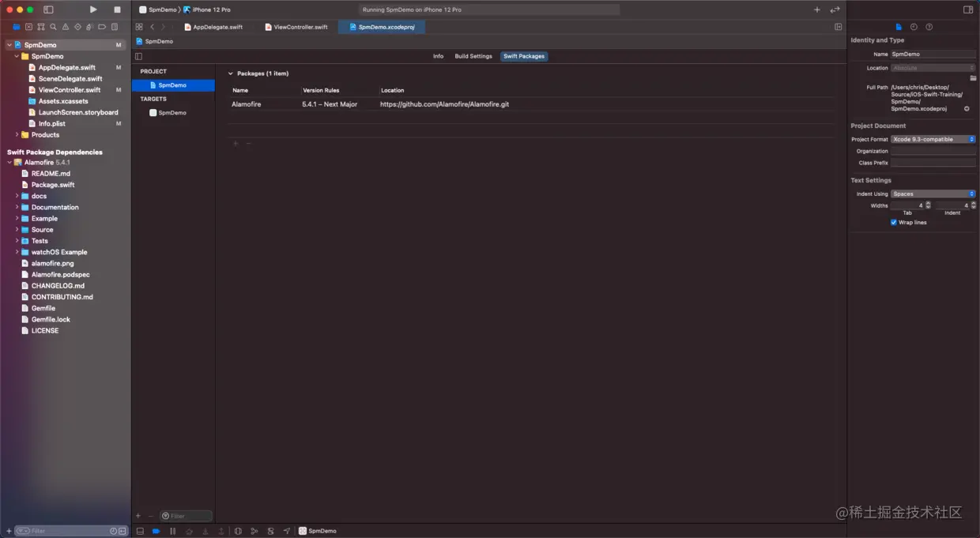The image size is (980, 538).
Task: Toggle project and targets list sidebar icon
Action: coord(139,56)
